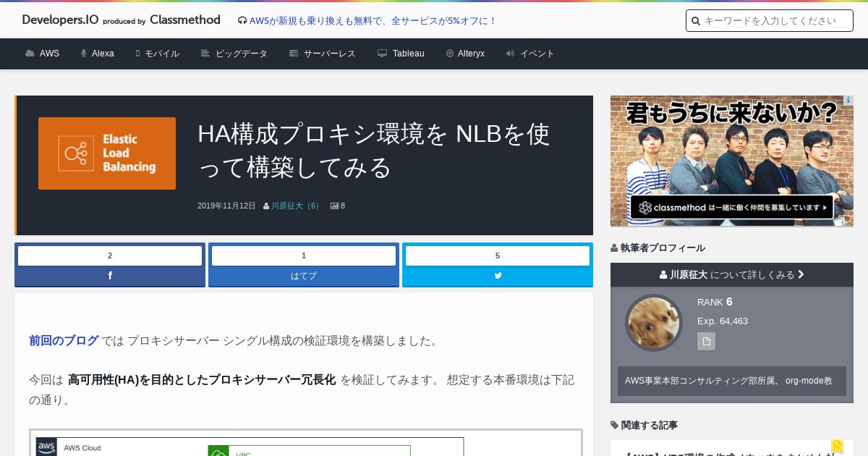Click the publication date 2019年11月12日
This screenshot has height=456, width=868.
coord(226,206)
